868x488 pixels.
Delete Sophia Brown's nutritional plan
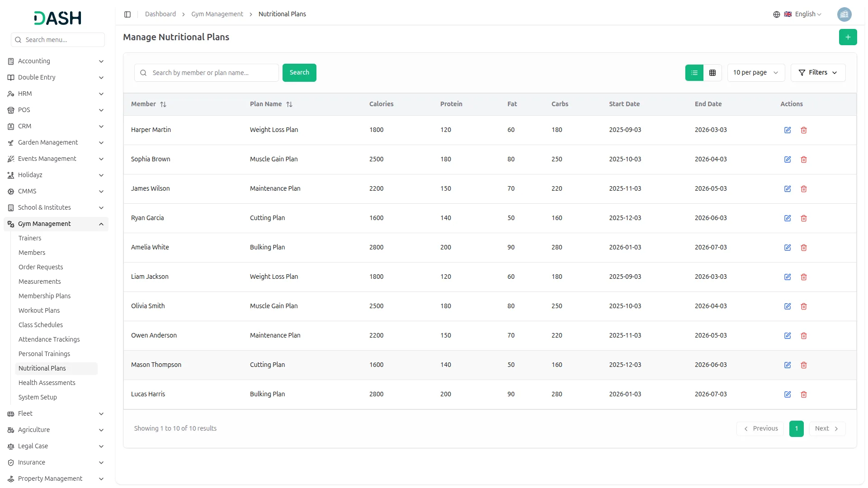click(x=803, y=160)
